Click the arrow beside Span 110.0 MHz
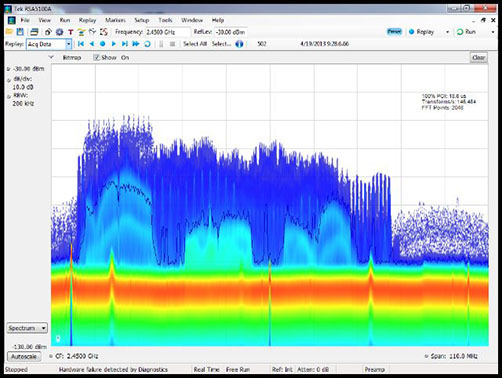This screenshot has width=502, height=378. pyautogui.click(x=426, y=356)
